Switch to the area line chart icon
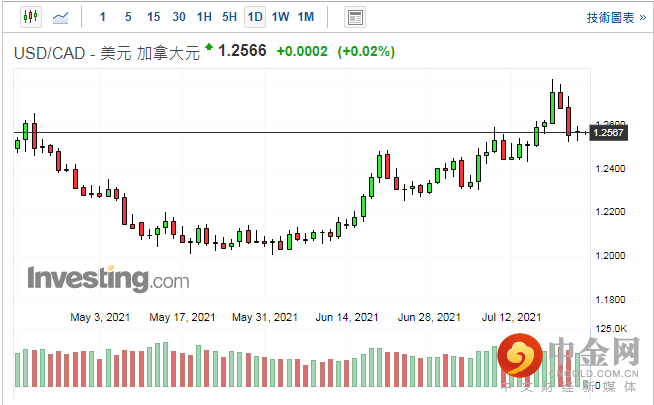 [60, 18]
